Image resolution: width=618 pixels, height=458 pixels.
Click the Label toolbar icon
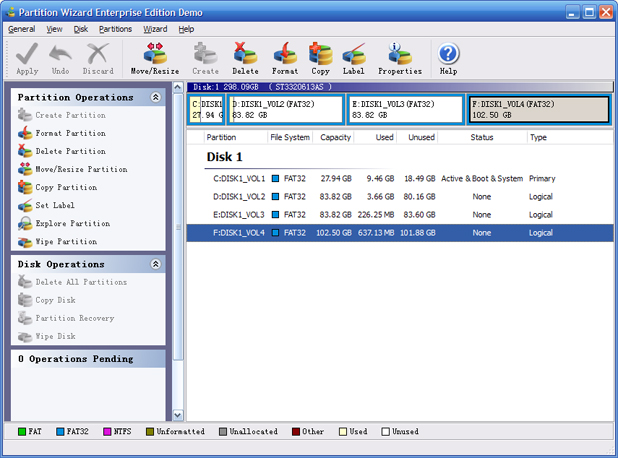coord(354,54)
